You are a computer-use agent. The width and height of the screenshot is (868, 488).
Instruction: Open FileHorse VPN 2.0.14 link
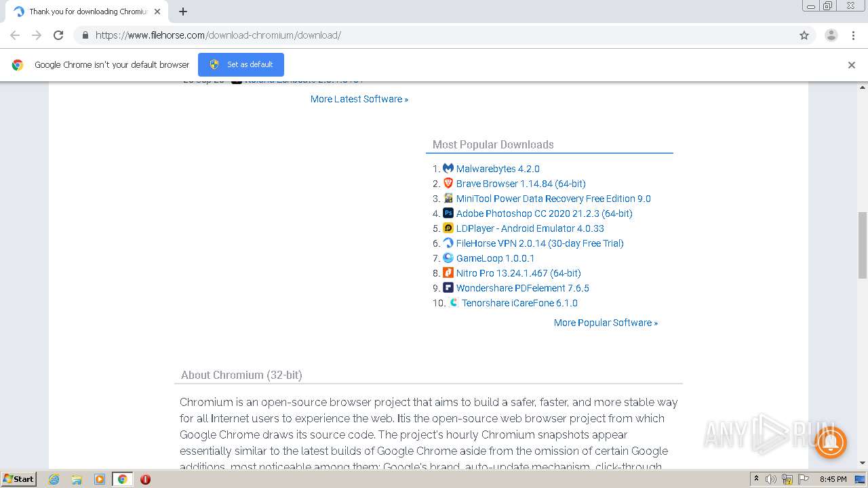[540, 243]
